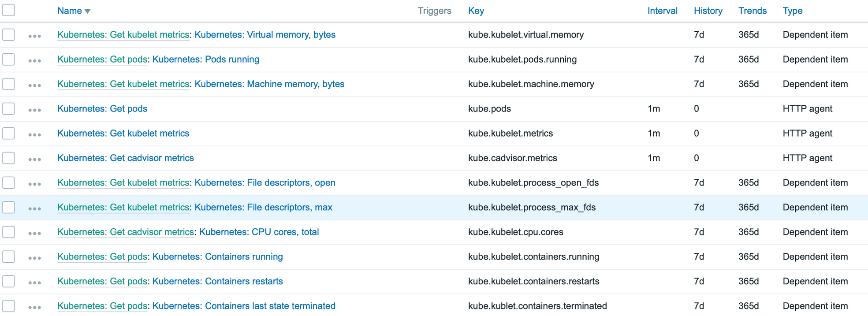Open the three-dot menu for File descriptors, max
Viewport: 868px width, 316px height.
click(34, 209)
